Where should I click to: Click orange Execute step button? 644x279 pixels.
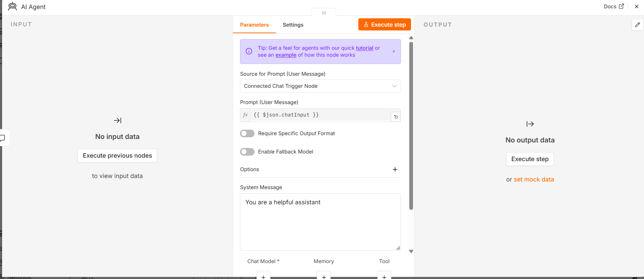click(385, 25)
